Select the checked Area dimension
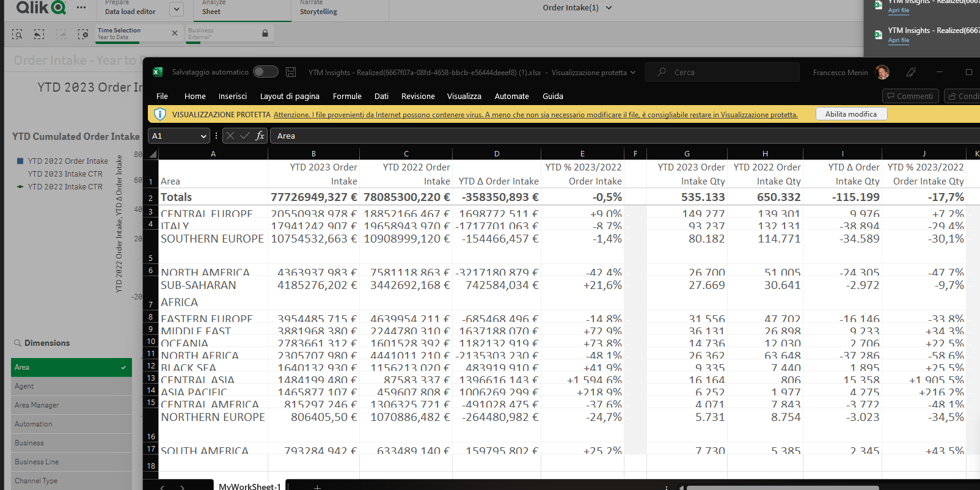The image size is (980, 490). 71,367
